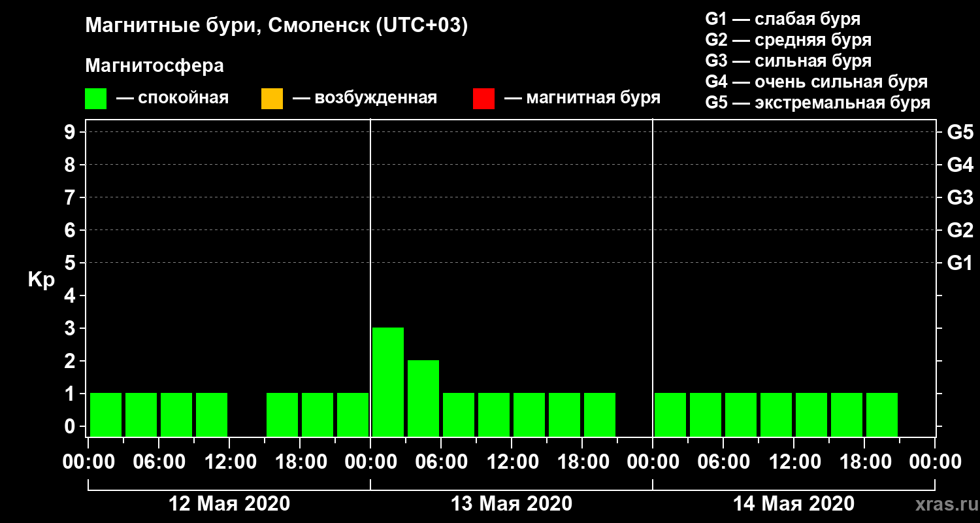Image resolution: width=980 pixels, height=523 pixels.
Task: Select the tallest bar with Kp 3 on 13 May
Action: 388,382
